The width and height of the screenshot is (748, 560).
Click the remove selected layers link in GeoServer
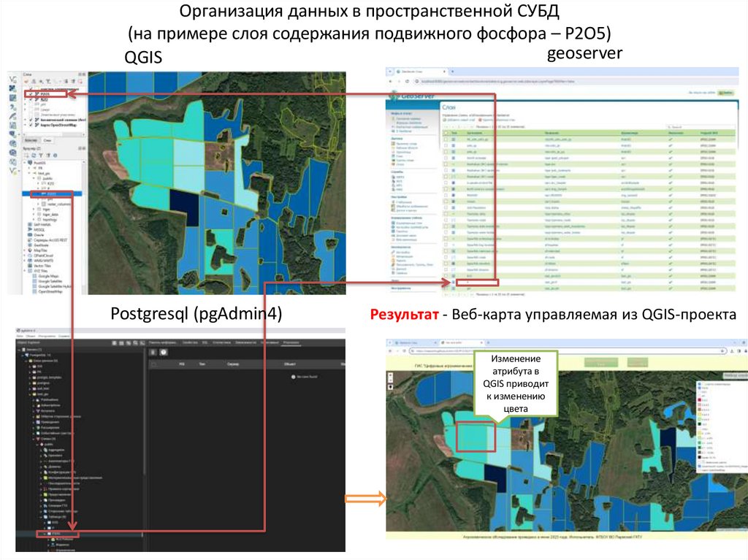click(x=497, y=120)
